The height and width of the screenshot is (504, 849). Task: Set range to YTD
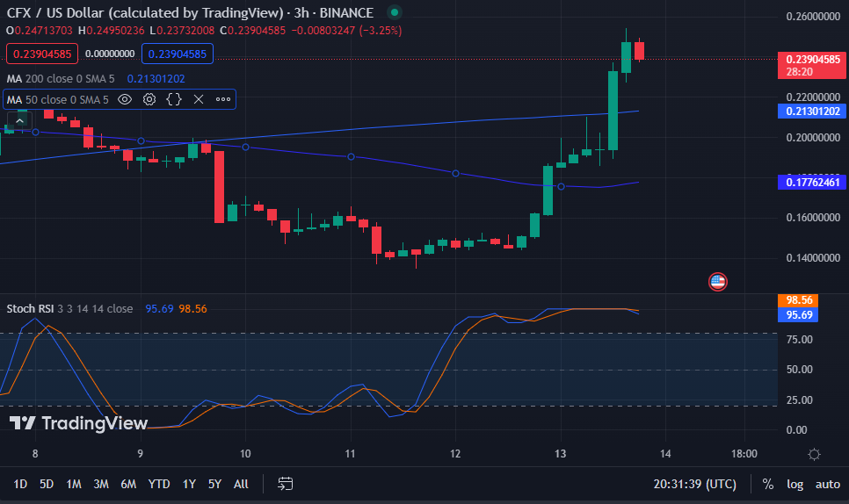159,484
